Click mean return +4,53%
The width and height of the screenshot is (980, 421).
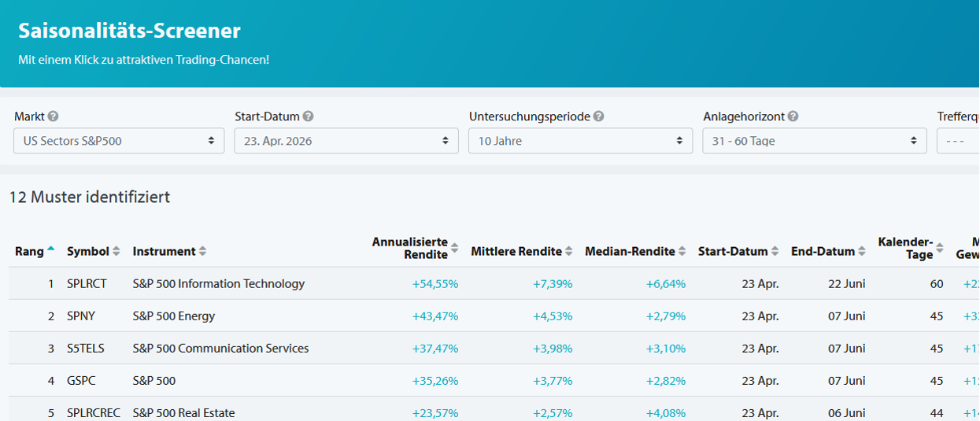coord(553,316)
